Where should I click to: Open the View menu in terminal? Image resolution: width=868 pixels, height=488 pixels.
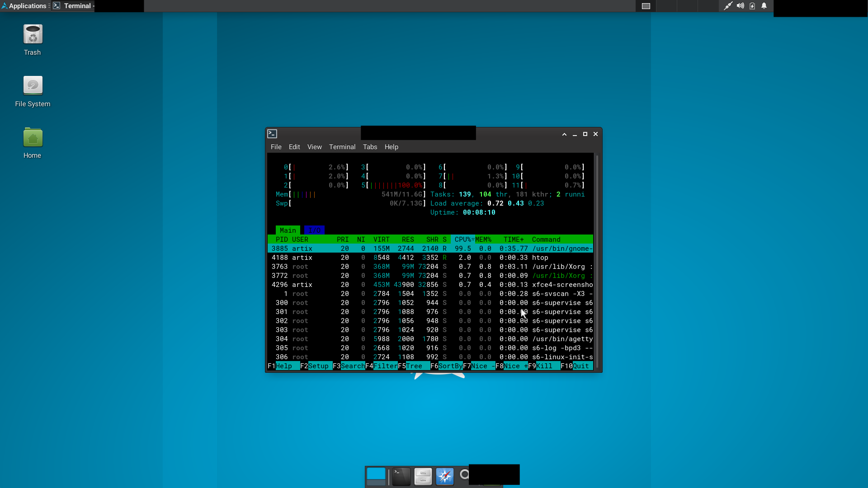pyautogui.click(x=315, y=147)
